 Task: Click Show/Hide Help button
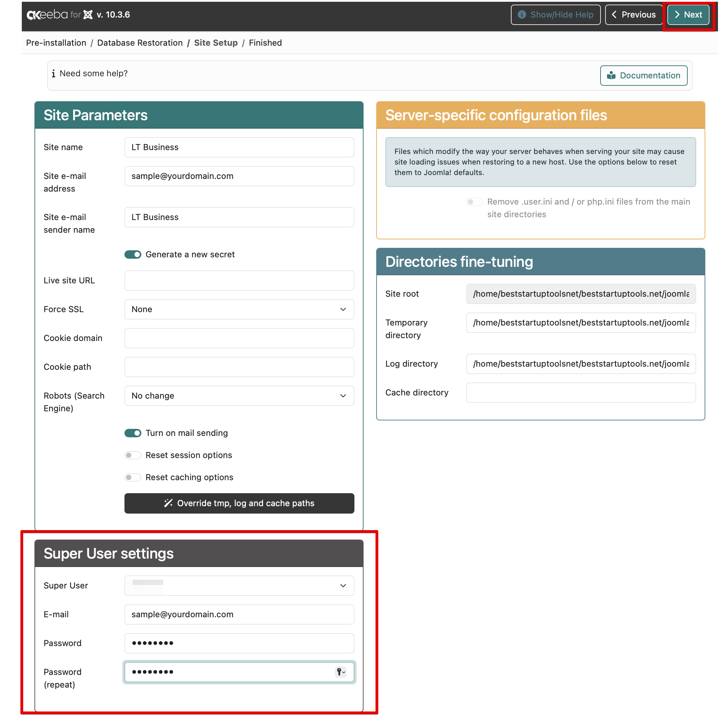[556, 15]
